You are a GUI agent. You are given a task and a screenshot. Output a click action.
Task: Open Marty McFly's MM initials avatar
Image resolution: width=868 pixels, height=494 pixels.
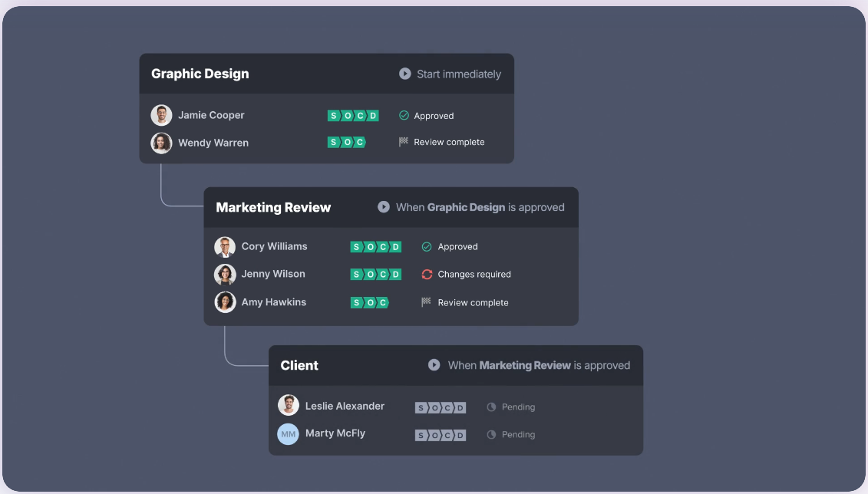288,434
